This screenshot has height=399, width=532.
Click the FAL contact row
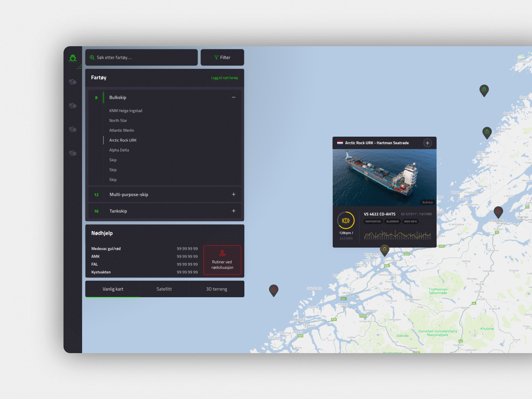coord(144,264)
